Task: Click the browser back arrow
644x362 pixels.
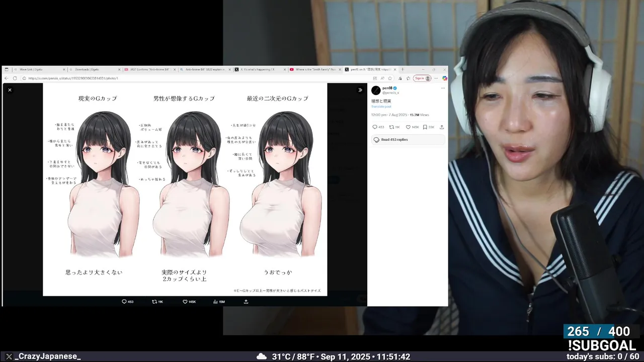Action: click(7, 78)
